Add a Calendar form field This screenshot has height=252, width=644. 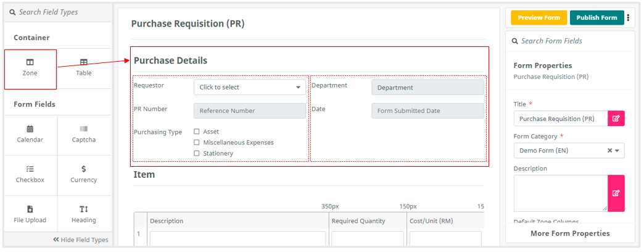30,135
